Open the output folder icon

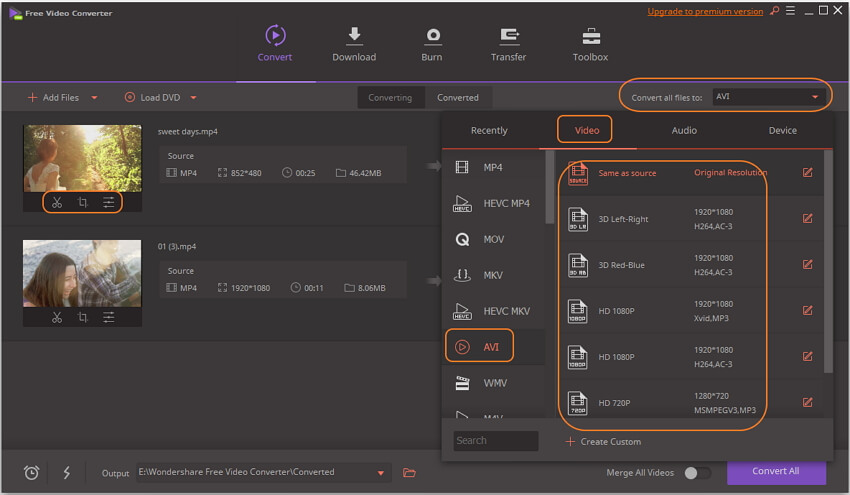(x=409, y=473)
